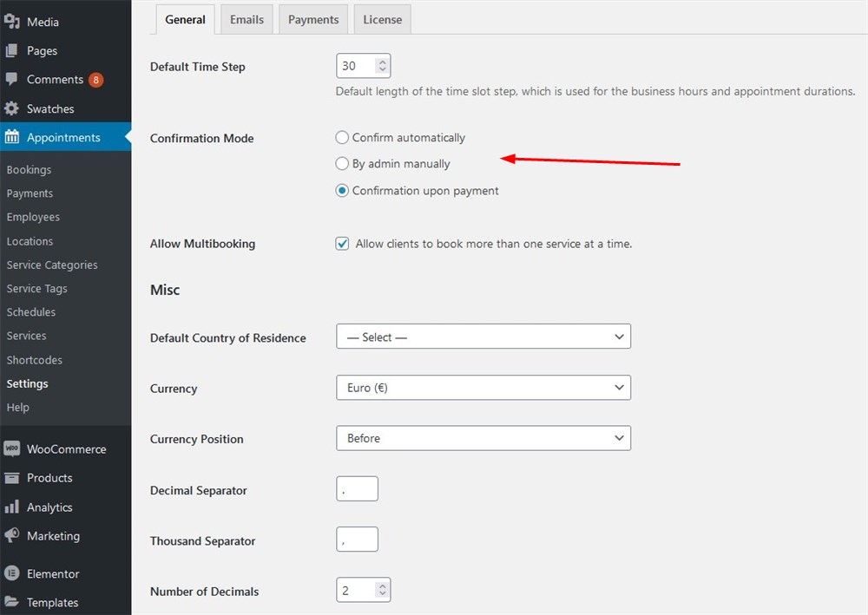The width and height of the screenshot is (868, 615).
Task: Click the Pages icon in sidebar
Action: 12,51
